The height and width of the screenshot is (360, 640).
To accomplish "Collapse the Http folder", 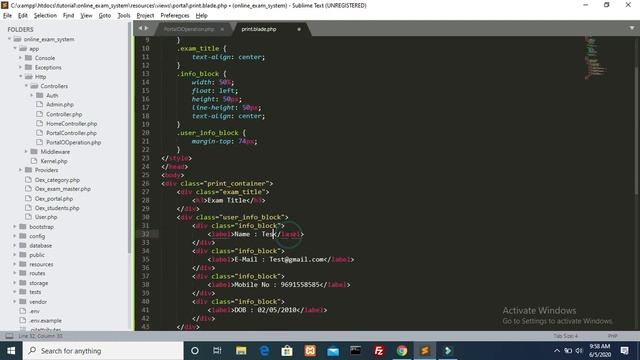I will tap(20, 77).
